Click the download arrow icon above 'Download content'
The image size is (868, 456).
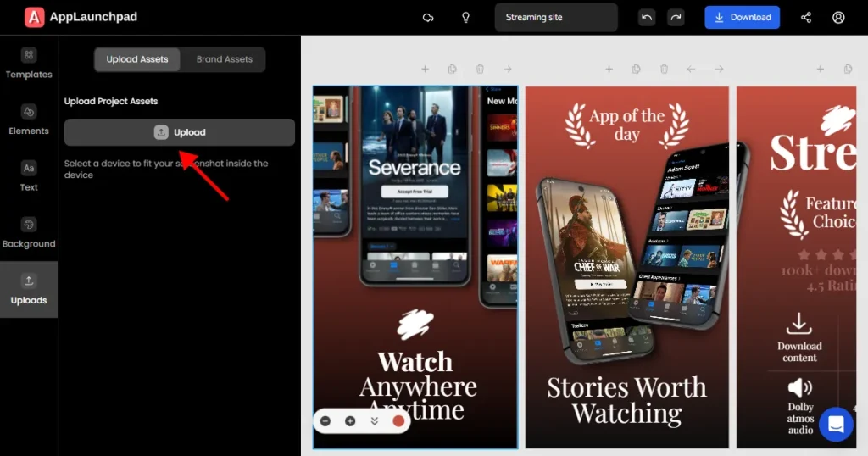coord(798,323)
